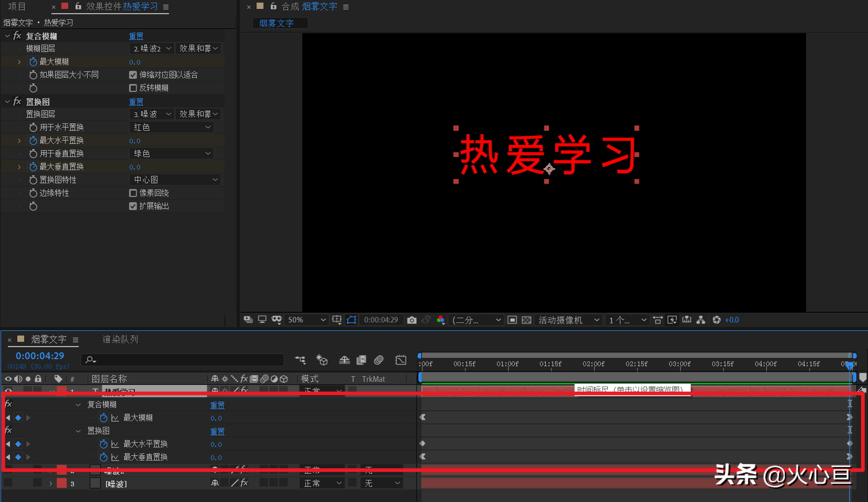Open 用于垂直置换 dropdown set to 绿色

click(x=172, y=153)
